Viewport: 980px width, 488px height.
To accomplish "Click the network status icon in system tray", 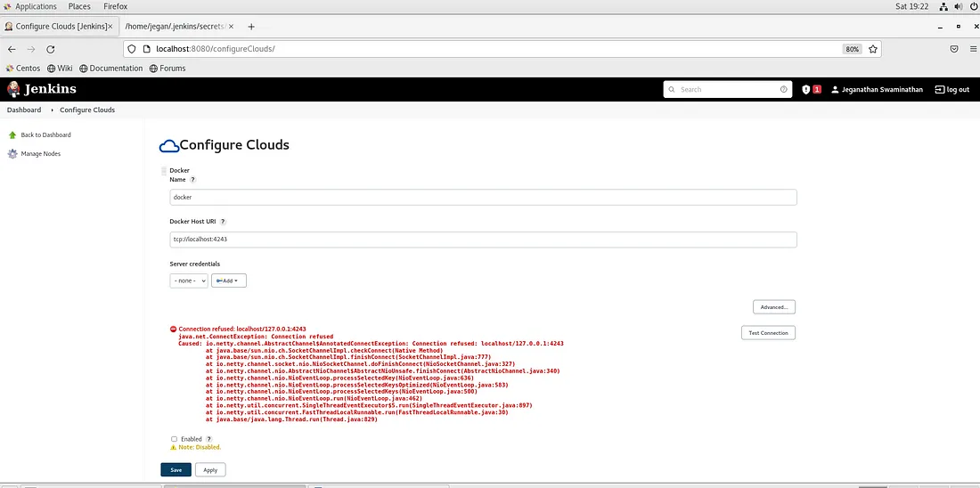I will click(943, 6).
